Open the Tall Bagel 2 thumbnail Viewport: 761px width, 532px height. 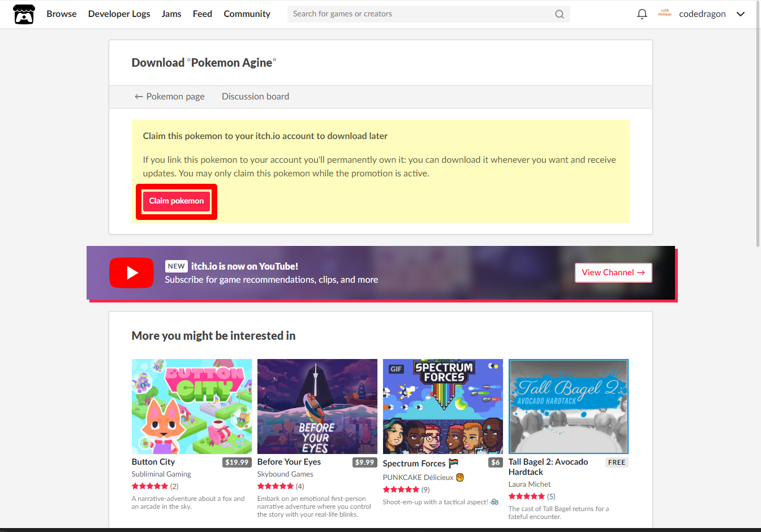(569, 406)
